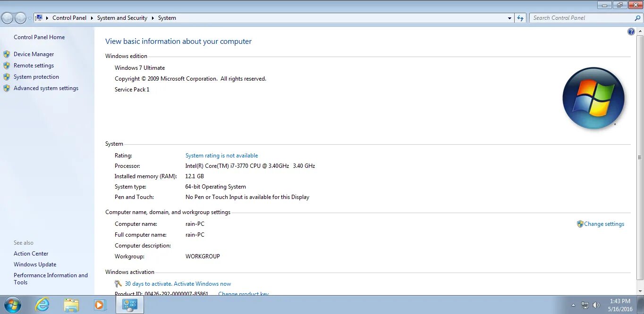Open Windows Explorer folder taskbar icon
The image size is (644, 314).
click(71, 305)
